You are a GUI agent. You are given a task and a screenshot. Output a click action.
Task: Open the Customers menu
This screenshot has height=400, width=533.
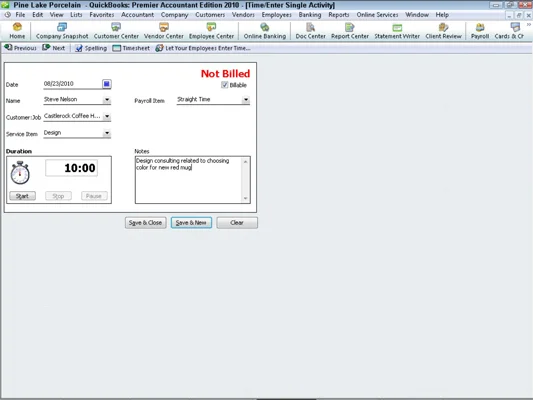click(x=210, y=15)
